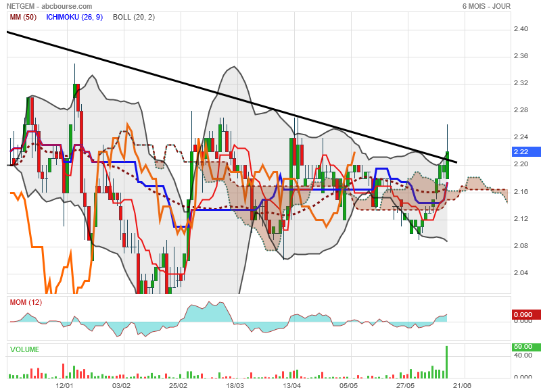Click the 2.36 price axis label
541x392 pixels.
521,56
